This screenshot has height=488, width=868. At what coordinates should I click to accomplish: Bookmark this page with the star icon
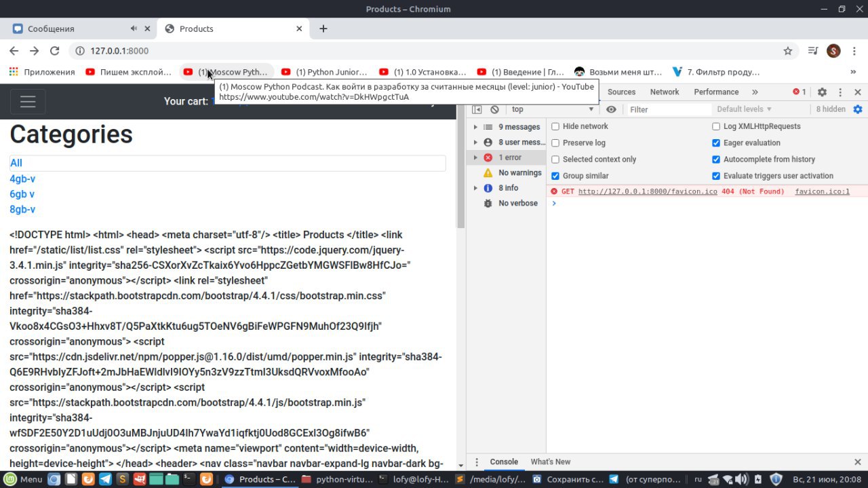[x=788, y=51]
